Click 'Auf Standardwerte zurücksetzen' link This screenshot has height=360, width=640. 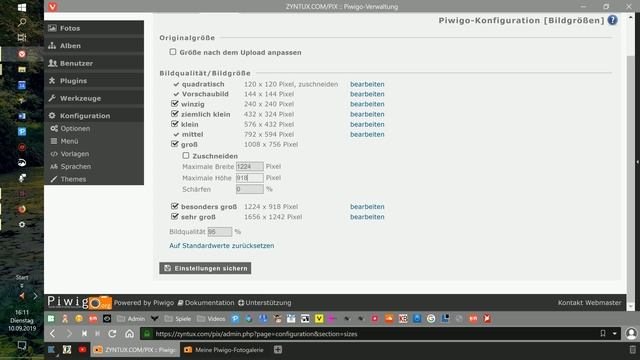[x=222, y=246]
